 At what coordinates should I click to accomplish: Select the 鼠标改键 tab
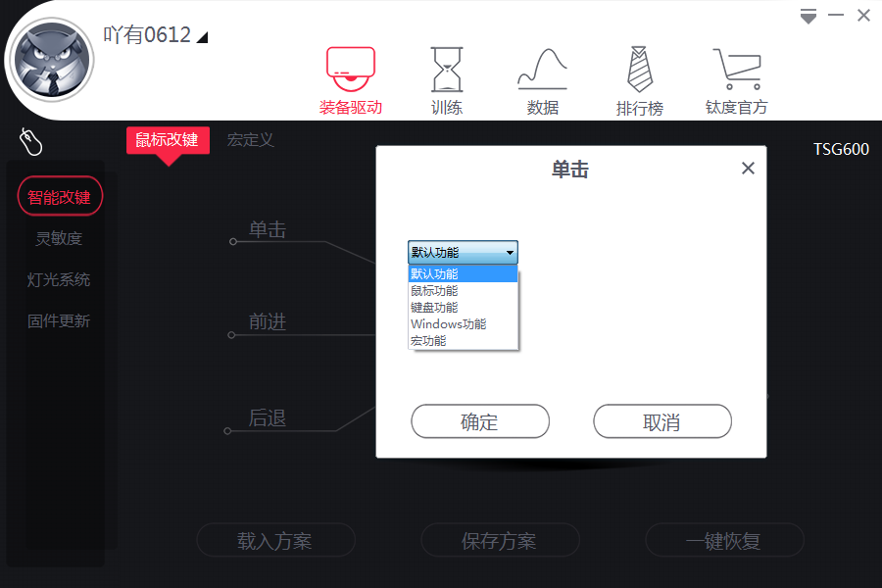click(x=167, y=140)
